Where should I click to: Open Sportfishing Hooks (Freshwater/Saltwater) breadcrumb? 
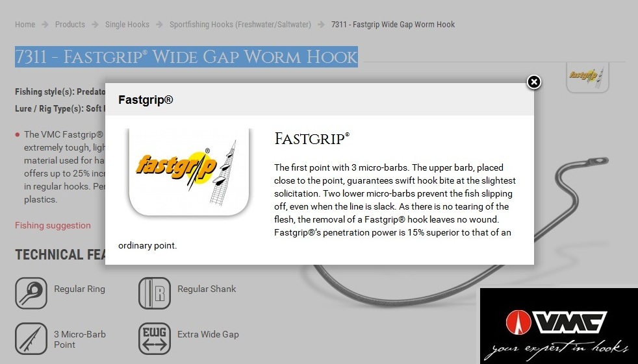coord(240,25)
